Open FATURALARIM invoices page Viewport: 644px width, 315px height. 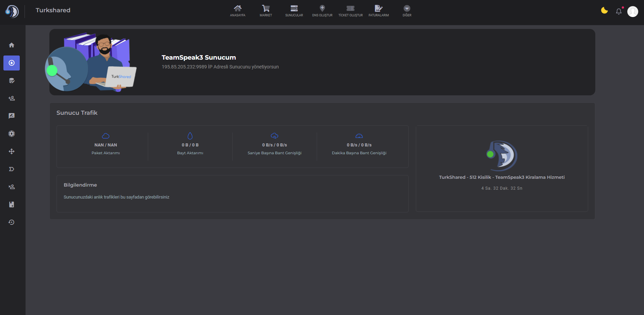click(379, 11)
